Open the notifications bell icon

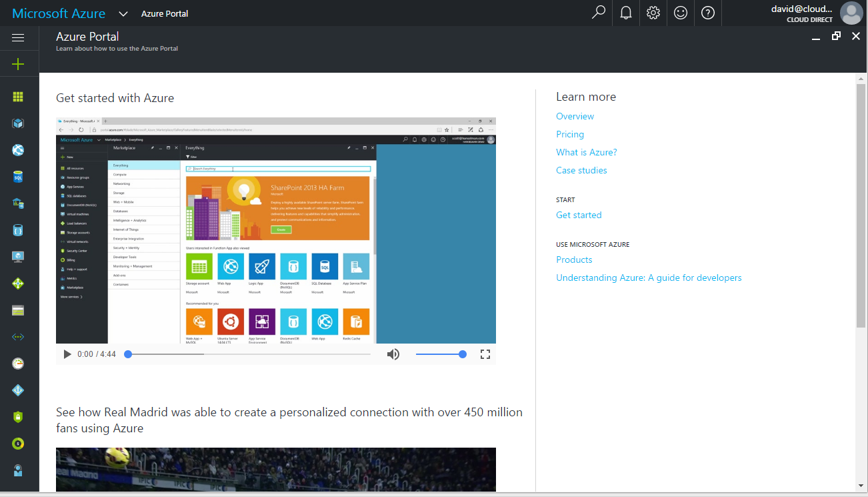click(625, 13)
